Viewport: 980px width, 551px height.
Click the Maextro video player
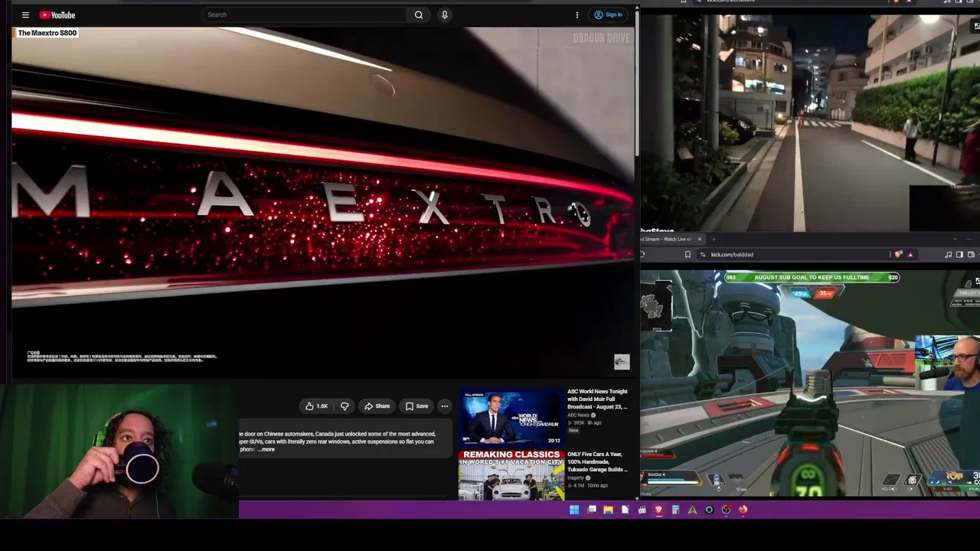[323, 201]
